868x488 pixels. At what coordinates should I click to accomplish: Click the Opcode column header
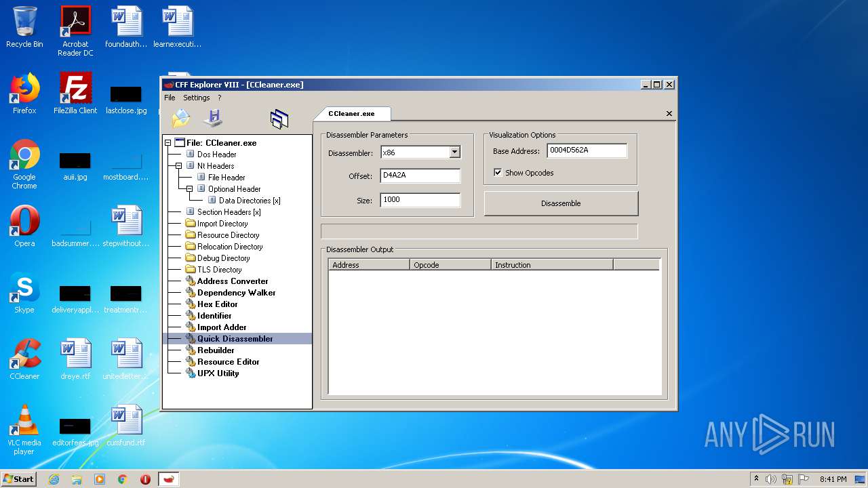450,265
